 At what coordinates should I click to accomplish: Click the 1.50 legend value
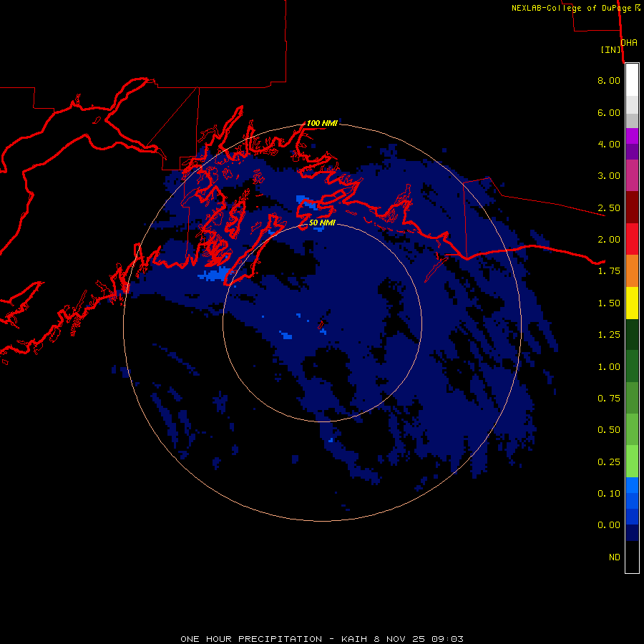pyautogui.click(x=609, y=303)
